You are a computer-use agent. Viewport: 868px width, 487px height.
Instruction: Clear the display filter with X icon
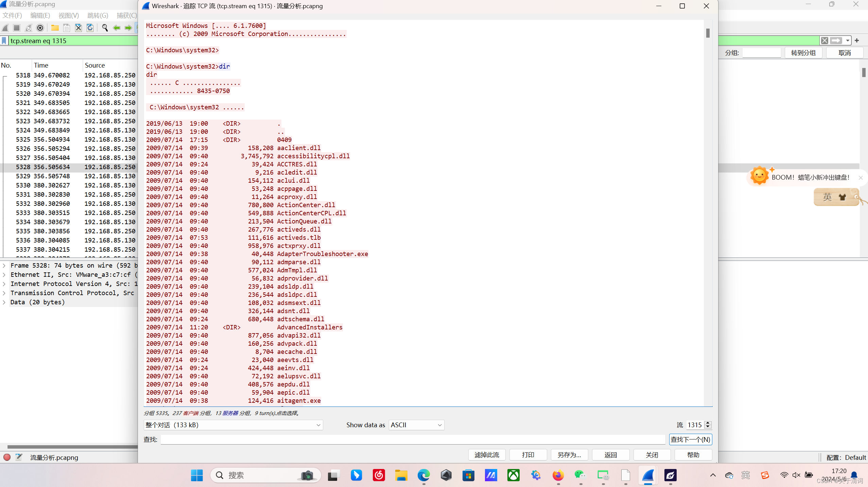click(824, 41)
